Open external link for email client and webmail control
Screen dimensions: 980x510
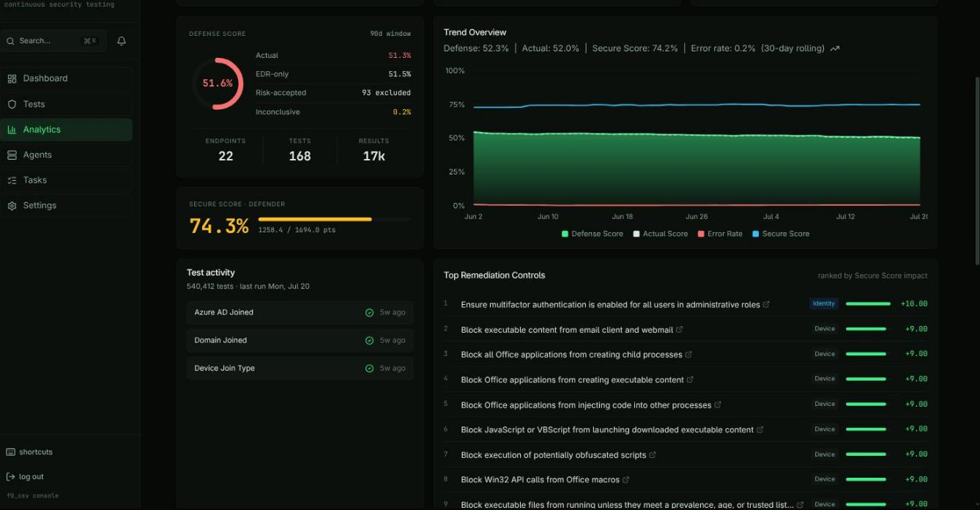pos(680,330)
